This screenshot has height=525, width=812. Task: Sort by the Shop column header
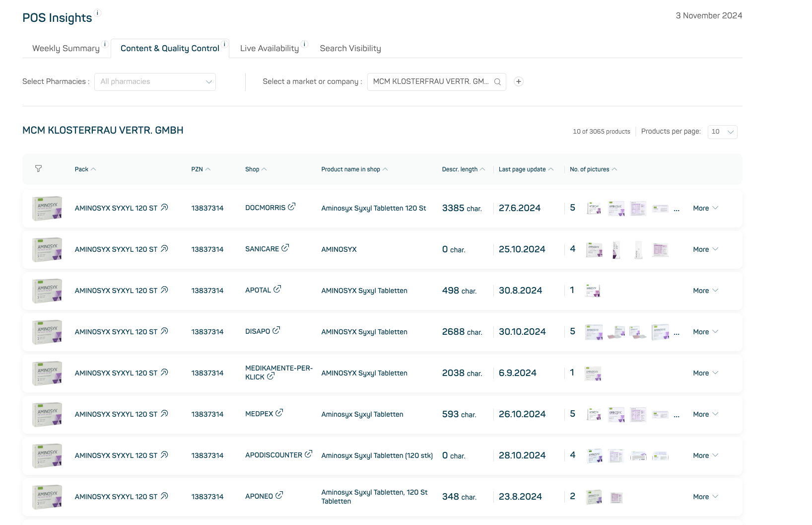coord(256,169)
